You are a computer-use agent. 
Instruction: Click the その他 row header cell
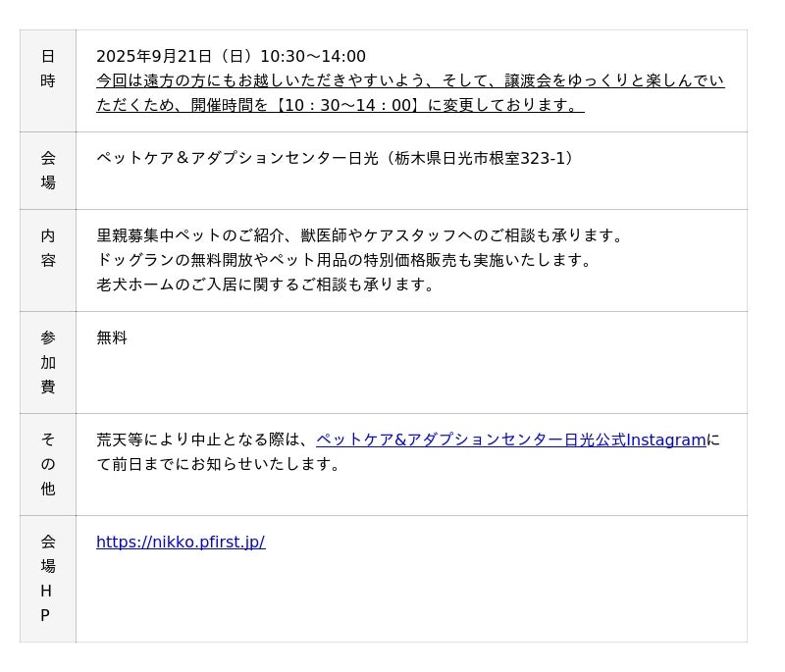48,464
